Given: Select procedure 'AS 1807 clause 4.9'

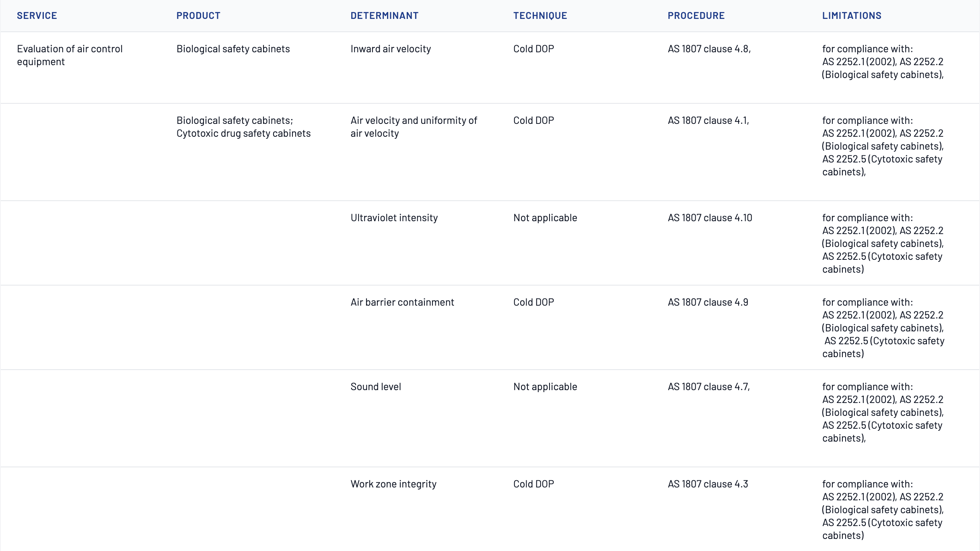Looking at the screenshot, I should [x=708, y=302].
